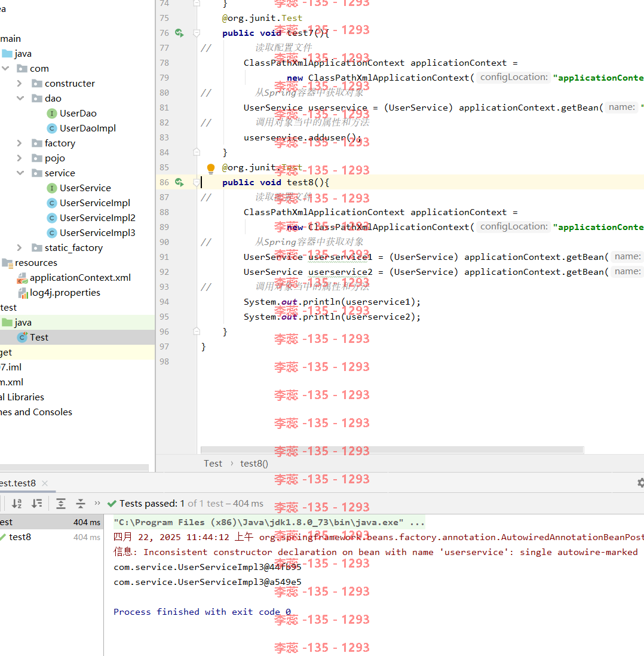644x656 pixels.
Task: Click System.out.println(userservice1) line
Action: 332,302
